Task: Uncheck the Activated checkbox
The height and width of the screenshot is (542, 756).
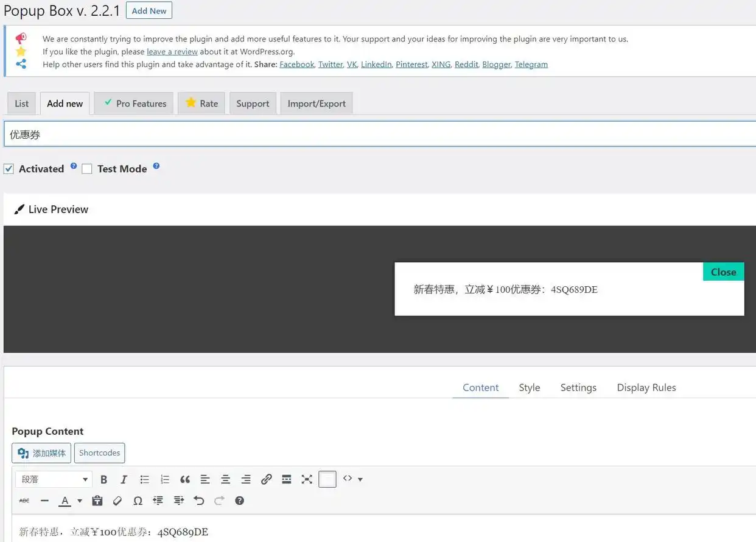Action: 9,169
